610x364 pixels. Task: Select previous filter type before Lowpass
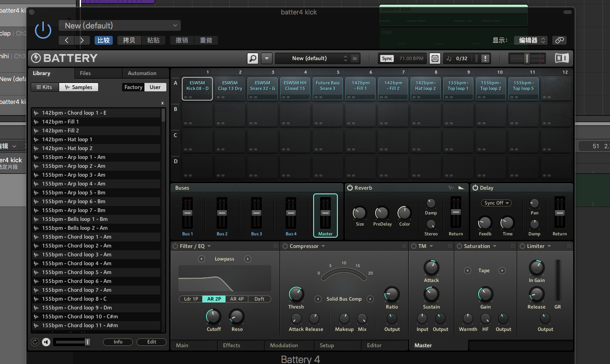tap(201, 259)
